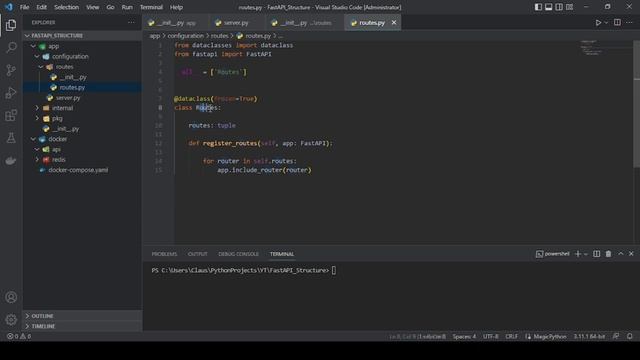Open the View menu
640x360 pixels.
point(93,7)
